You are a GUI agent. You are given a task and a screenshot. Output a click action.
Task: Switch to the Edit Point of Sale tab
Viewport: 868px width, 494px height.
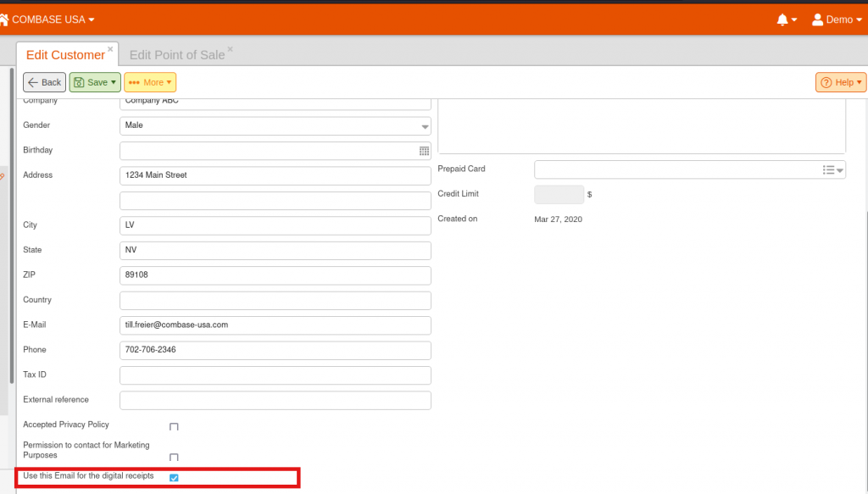(x=177, y=55)
